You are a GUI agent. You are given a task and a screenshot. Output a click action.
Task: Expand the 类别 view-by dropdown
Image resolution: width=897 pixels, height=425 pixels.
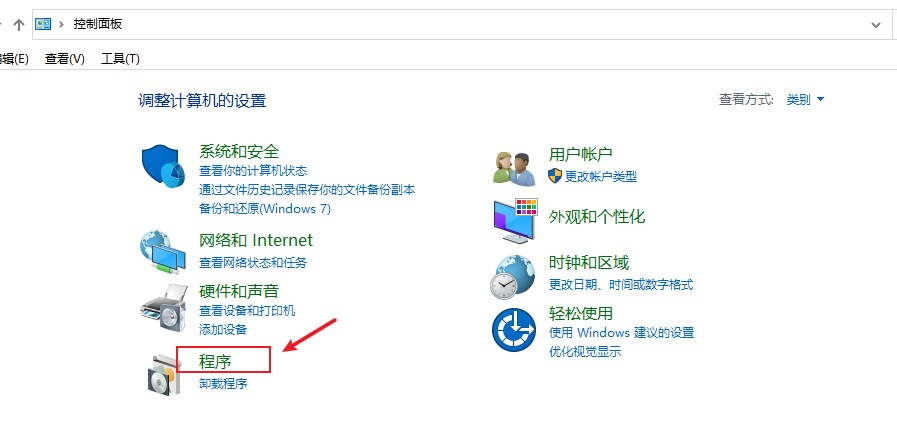pyautogui.click(x=805, y=100)
